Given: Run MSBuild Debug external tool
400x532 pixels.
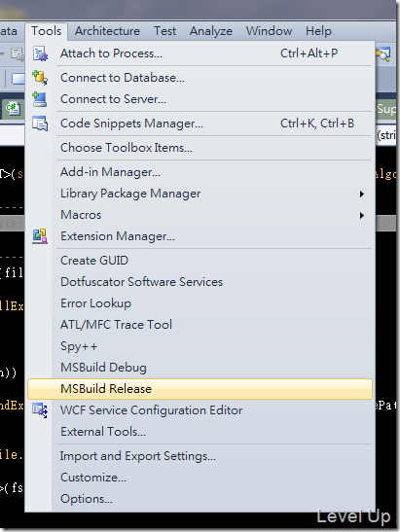Looking at the screenshot, I should pos(200,368).
